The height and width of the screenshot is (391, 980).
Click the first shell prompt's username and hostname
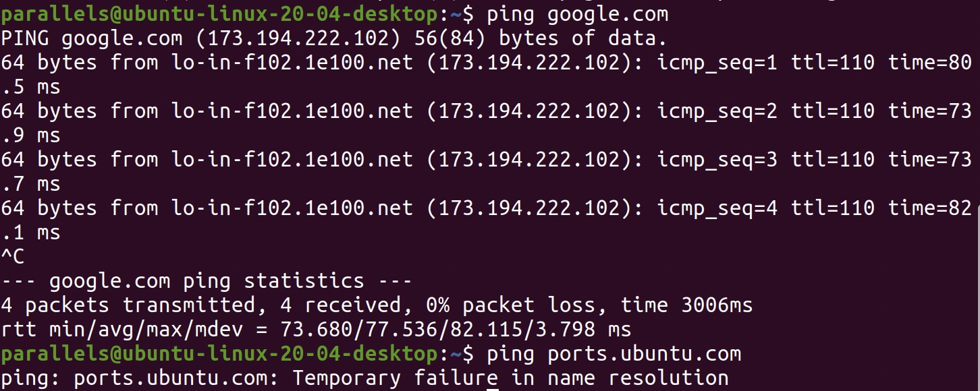tap(219, 13)
